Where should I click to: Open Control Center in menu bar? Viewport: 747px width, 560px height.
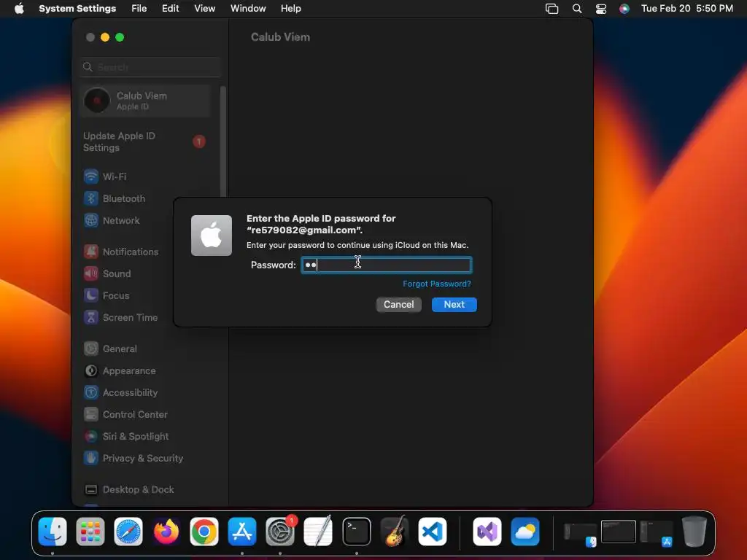click(x=601, y=9)
